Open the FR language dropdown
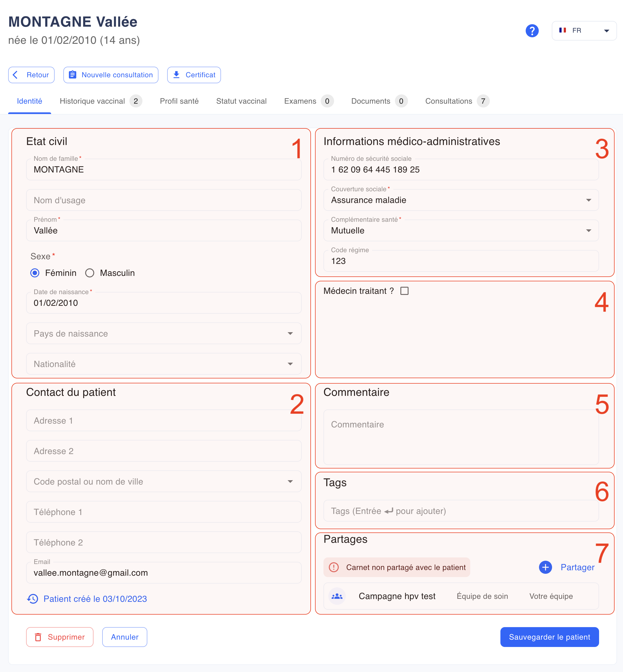The height and width of the screenshot is (672, 623). 584,31
